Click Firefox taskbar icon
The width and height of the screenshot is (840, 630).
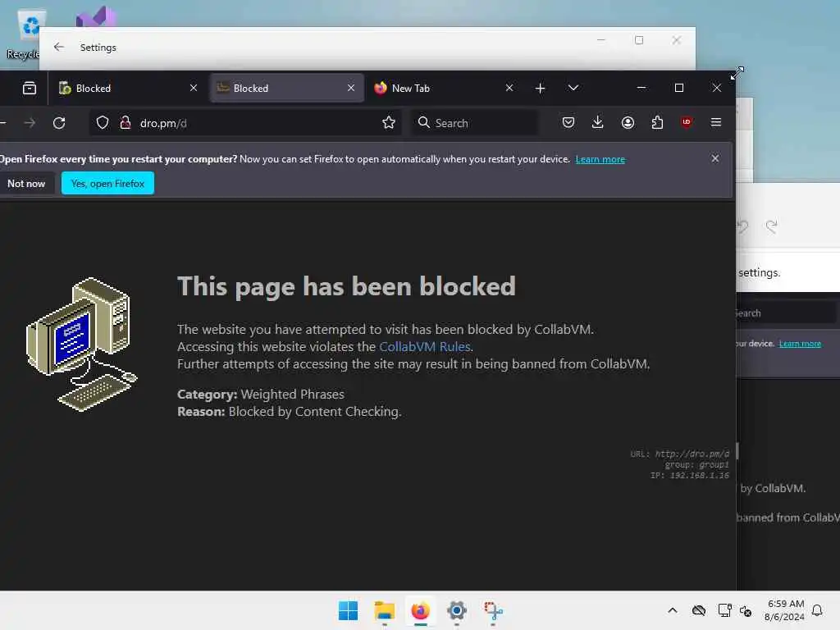click(x=421, y=610)
